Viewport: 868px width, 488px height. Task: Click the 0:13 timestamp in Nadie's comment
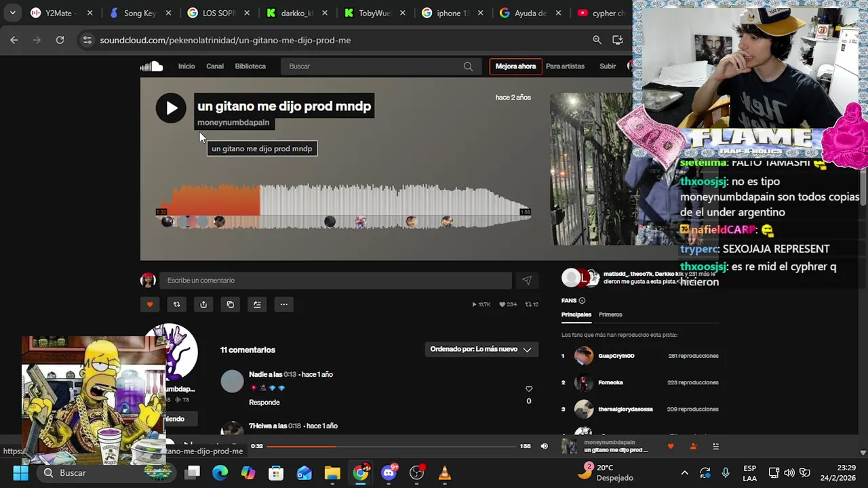point(290,374)
